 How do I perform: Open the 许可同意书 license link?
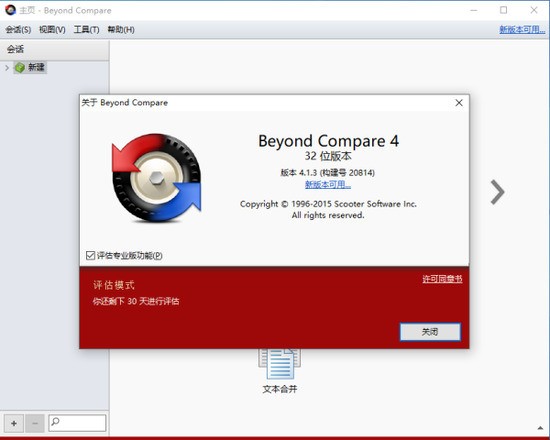pos(442,279)
